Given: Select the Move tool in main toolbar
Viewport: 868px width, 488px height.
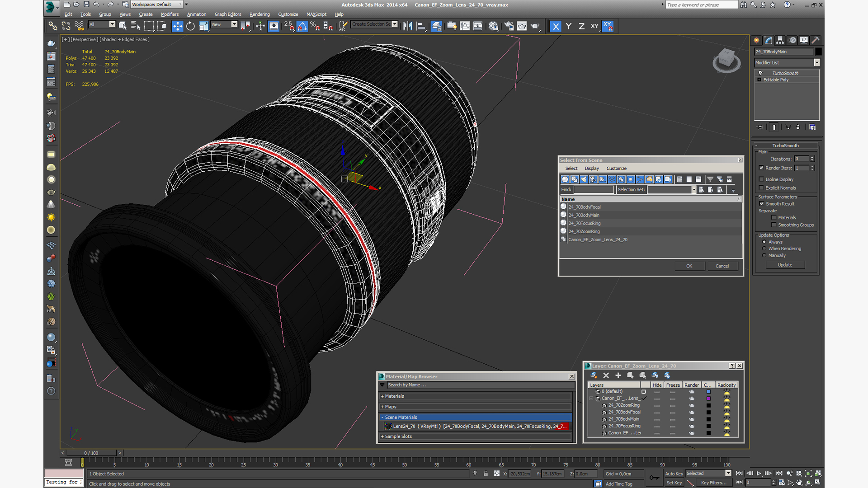Looking at the screenshot, I should pyautogui.click(x=177, y=26).
